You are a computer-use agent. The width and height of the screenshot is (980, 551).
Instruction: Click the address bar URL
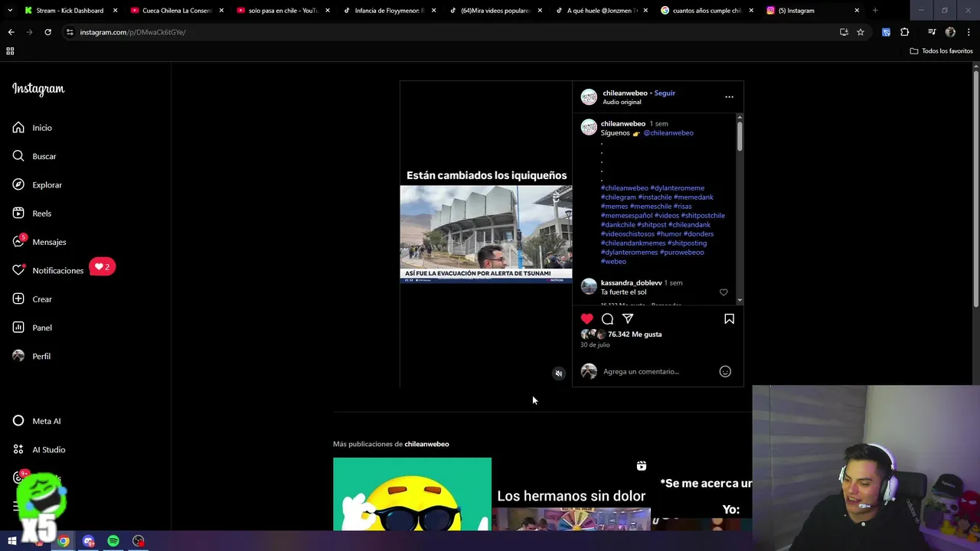[133, 32]
